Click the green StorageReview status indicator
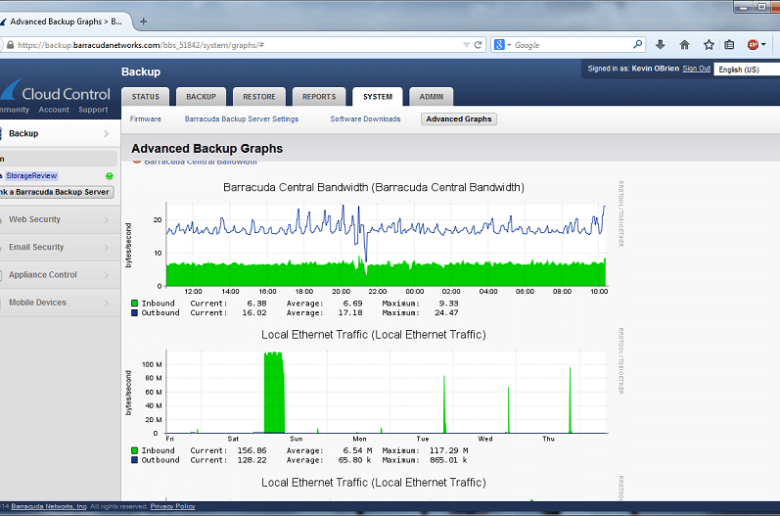Viewport: 780px width, 516px height. 109,176
